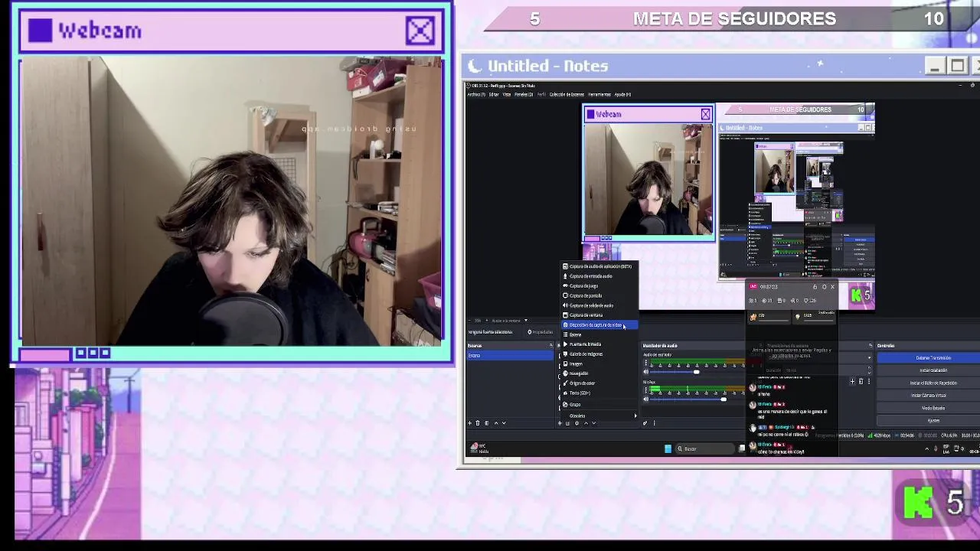This screenshot has height=551, width=980.
Task: Add a new scene with the plus icon in Escenas panel
Action: click(x=469, y=423)
